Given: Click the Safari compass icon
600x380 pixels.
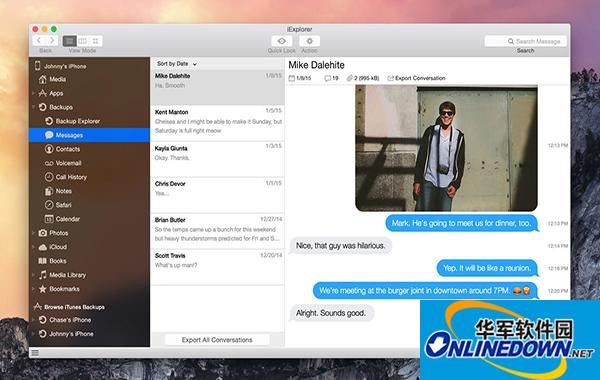Looking at the screenshot, I should tap(49, 205).
